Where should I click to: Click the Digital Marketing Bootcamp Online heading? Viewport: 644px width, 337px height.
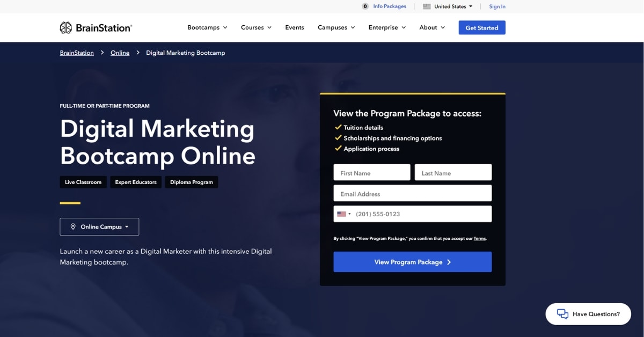[158, 142]
